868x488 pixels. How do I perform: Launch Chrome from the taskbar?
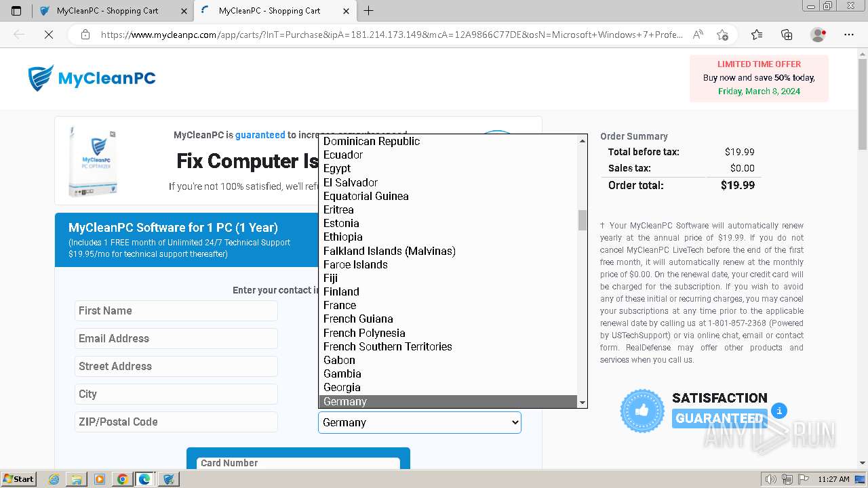pyautogui.click(x=122, y=479)
